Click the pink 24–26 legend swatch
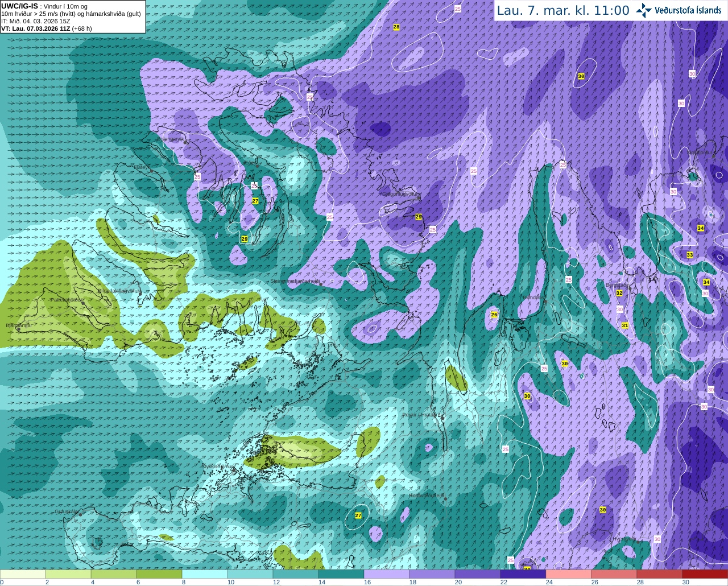The image size is (728, 586). click(x=569, y=574)
